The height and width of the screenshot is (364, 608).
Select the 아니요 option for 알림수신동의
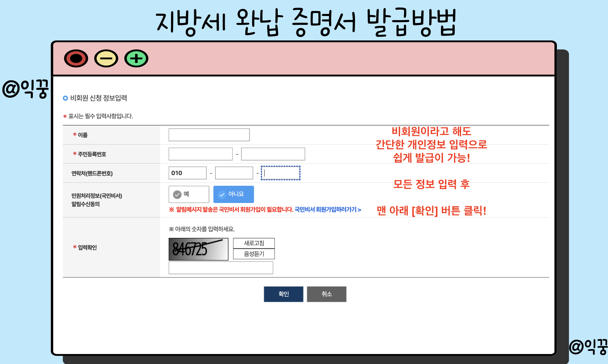[x=233, y=194]
